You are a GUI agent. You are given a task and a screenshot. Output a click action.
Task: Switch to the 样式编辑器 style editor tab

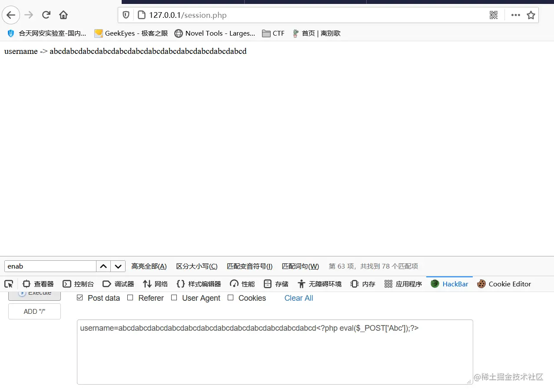199,284
